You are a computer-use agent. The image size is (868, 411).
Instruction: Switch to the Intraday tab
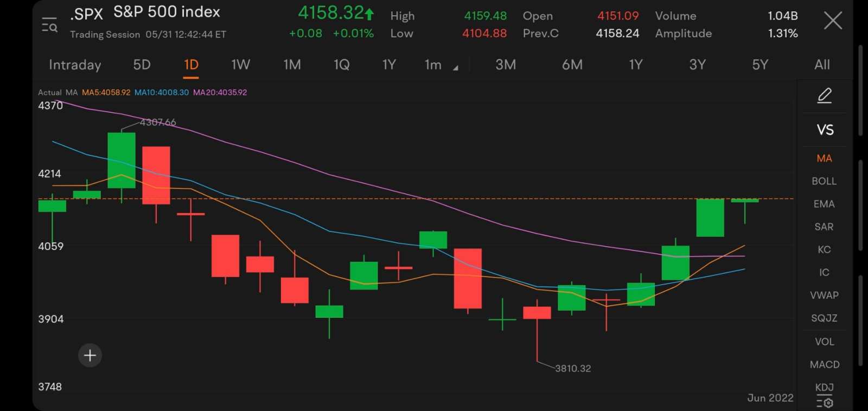pos(75,65)
